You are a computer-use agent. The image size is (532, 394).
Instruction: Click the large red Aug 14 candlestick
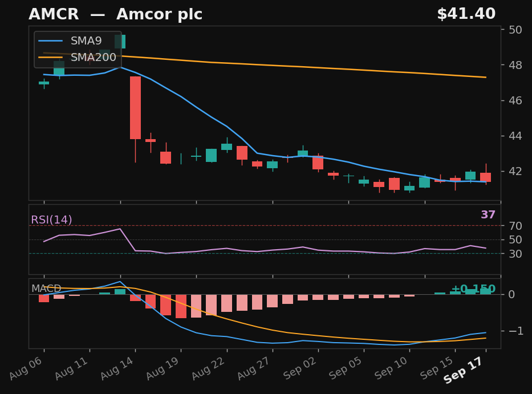(135, 108)
